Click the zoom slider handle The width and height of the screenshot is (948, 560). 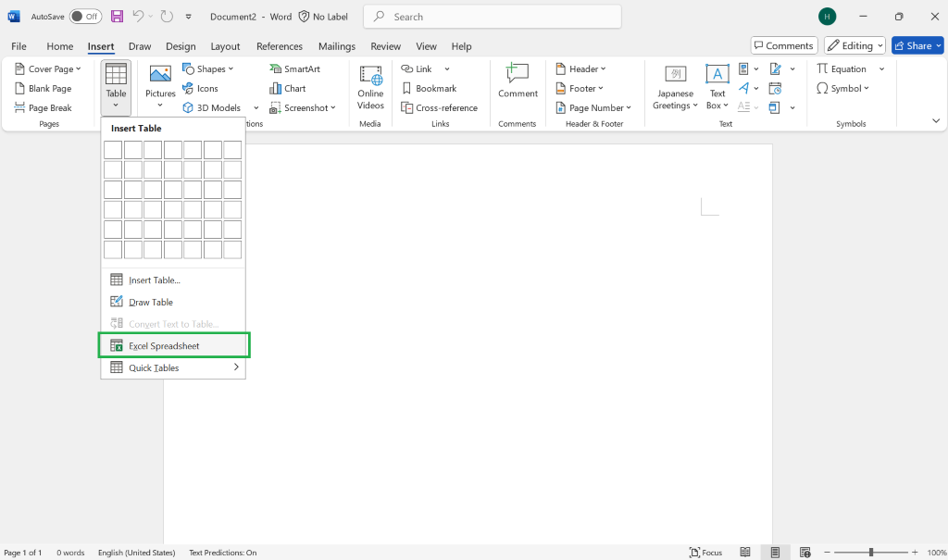[871, 553]
